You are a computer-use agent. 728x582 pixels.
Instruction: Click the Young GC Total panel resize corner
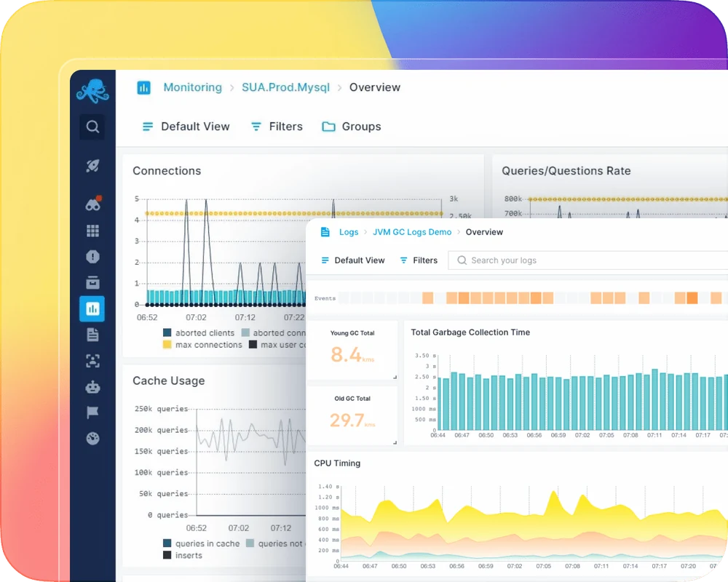[395, 378]
